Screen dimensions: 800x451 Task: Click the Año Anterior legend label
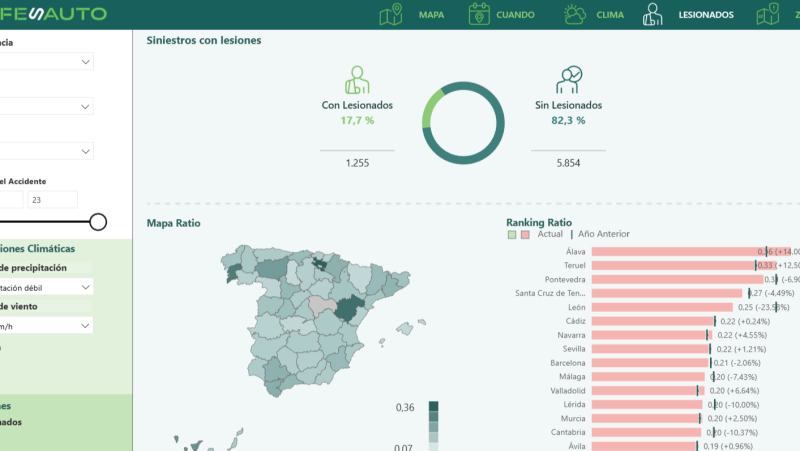[604, 234]
